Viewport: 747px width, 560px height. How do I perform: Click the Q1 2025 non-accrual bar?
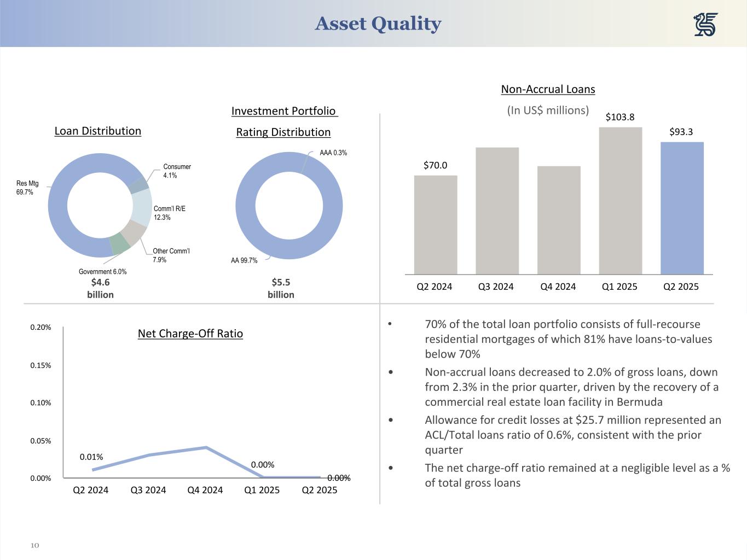(620, 201)
